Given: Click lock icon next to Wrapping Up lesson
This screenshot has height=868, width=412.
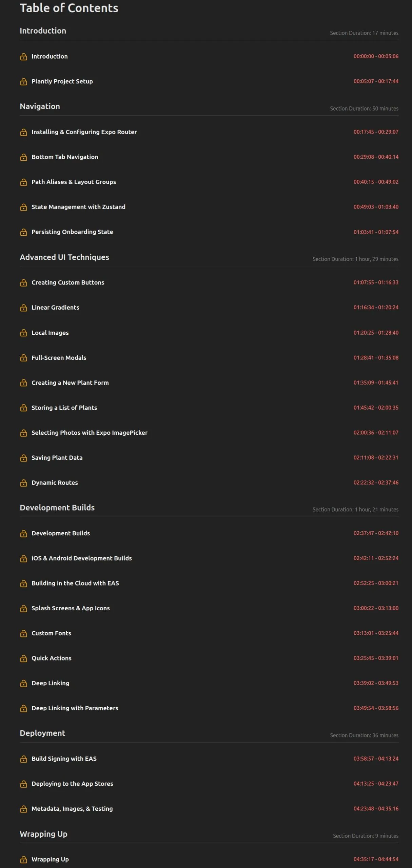Looking at the screenshot, I should coord(23,860).
